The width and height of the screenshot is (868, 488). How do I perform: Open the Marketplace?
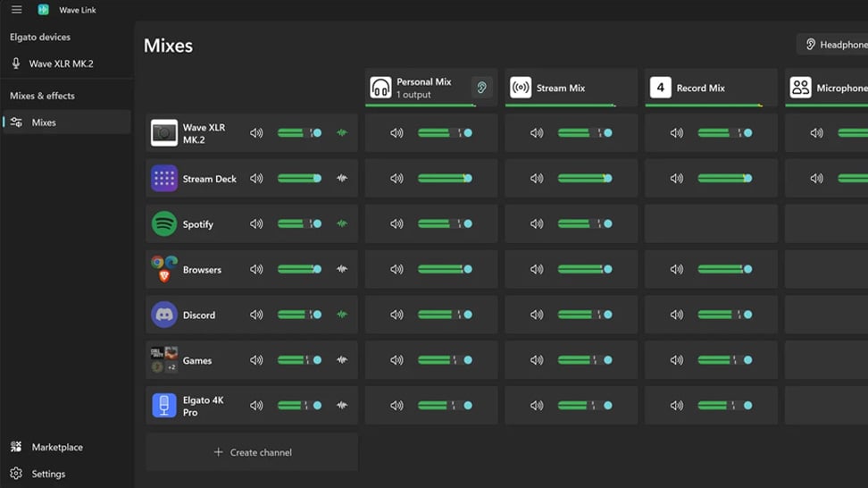[x=65, y=447]
